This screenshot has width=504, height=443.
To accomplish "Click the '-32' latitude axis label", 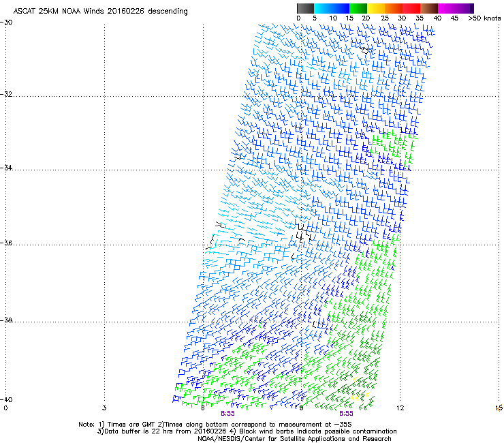I will coord(6,94).
